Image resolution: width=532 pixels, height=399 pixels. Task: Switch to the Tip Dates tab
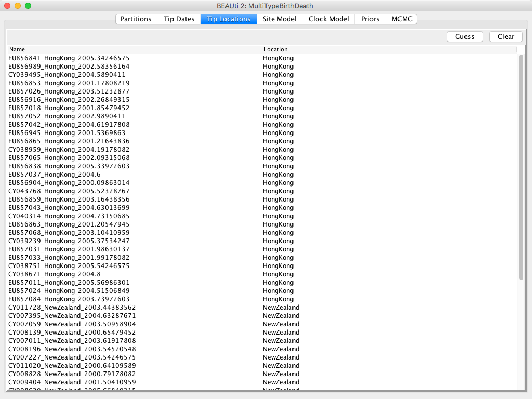179,19
